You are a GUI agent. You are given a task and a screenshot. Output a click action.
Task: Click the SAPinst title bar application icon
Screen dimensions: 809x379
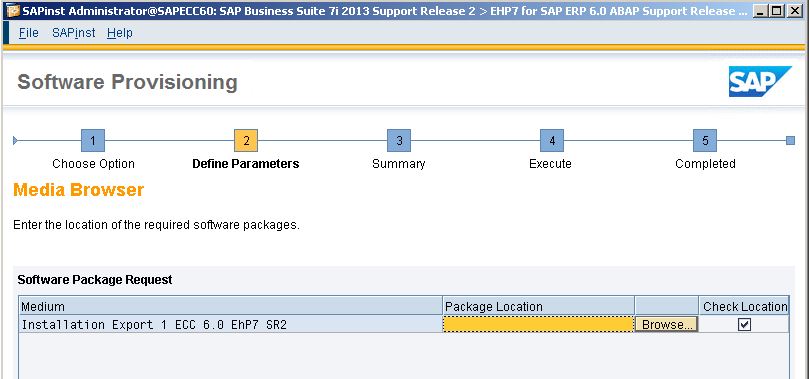click(13, 11)
